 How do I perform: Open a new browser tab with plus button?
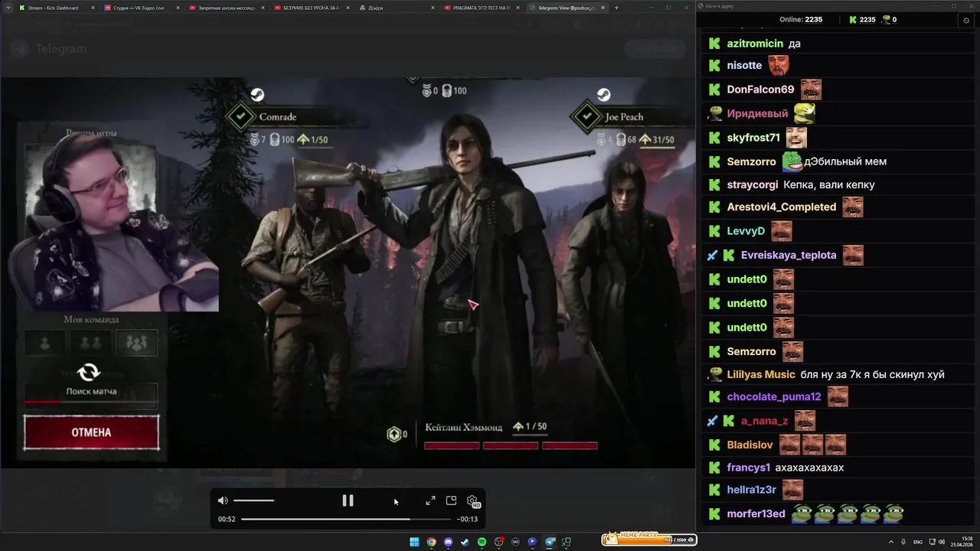coord(616,8)
